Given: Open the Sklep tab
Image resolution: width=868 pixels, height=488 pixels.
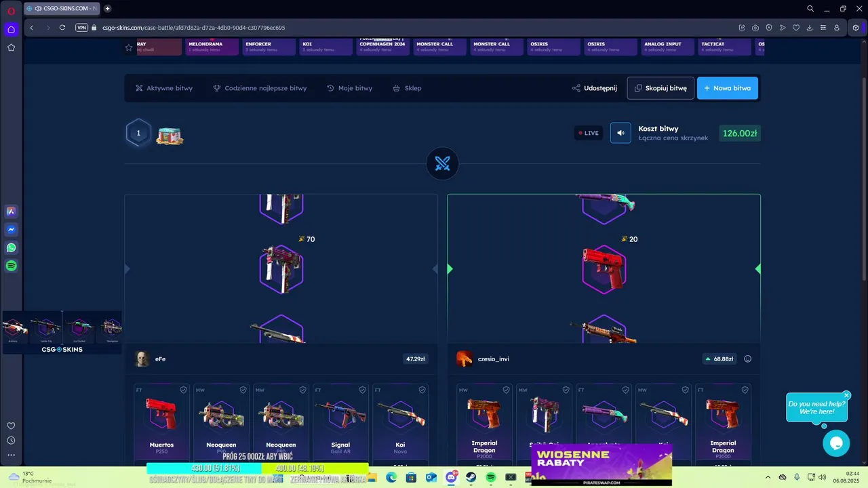Looking at the screenshot, I should click(407, 88).
